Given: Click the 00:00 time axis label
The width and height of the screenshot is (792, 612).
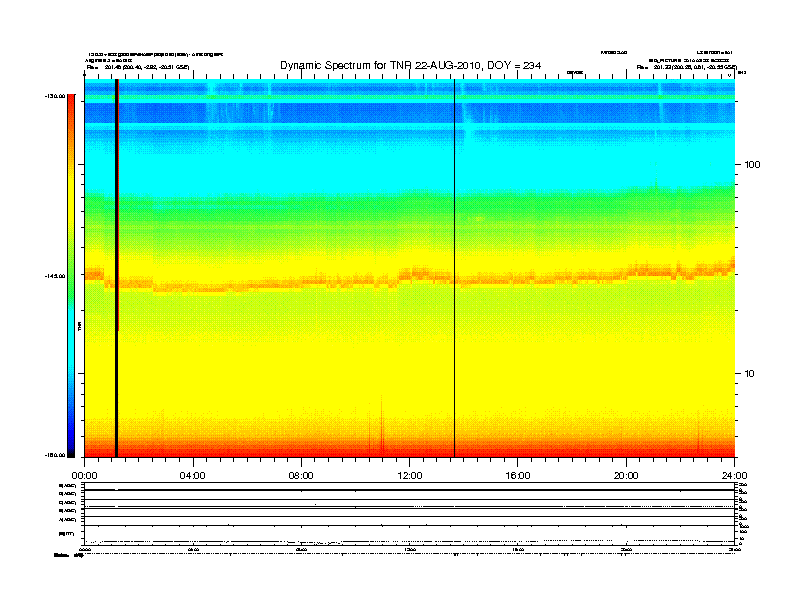Looking at the screenshot, I should coord(84,476).
